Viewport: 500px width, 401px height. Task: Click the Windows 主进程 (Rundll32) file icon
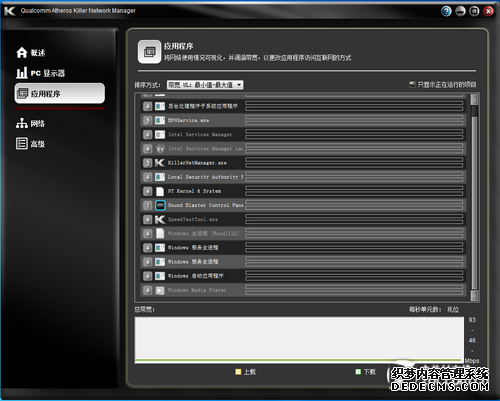pos(160,233)
